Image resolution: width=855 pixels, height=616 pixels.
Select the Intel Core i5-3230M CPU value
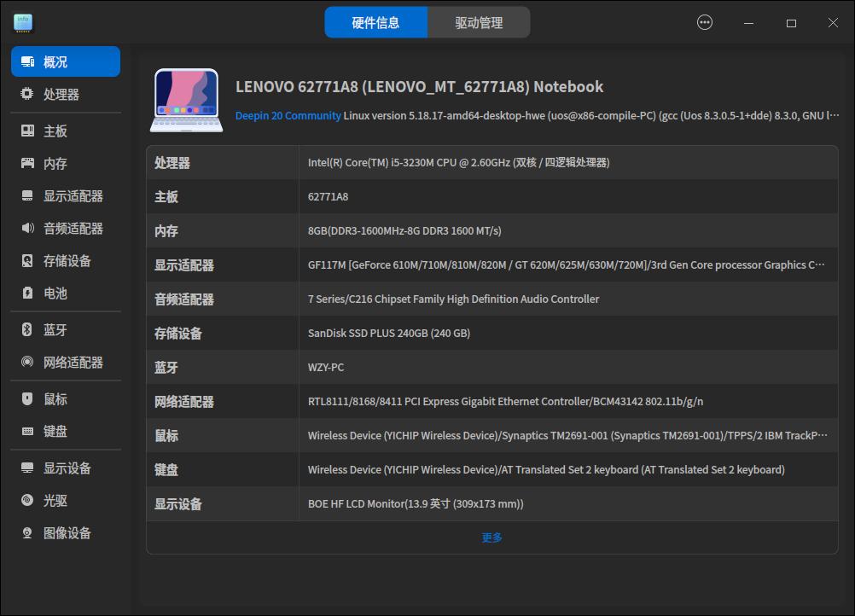458,162
